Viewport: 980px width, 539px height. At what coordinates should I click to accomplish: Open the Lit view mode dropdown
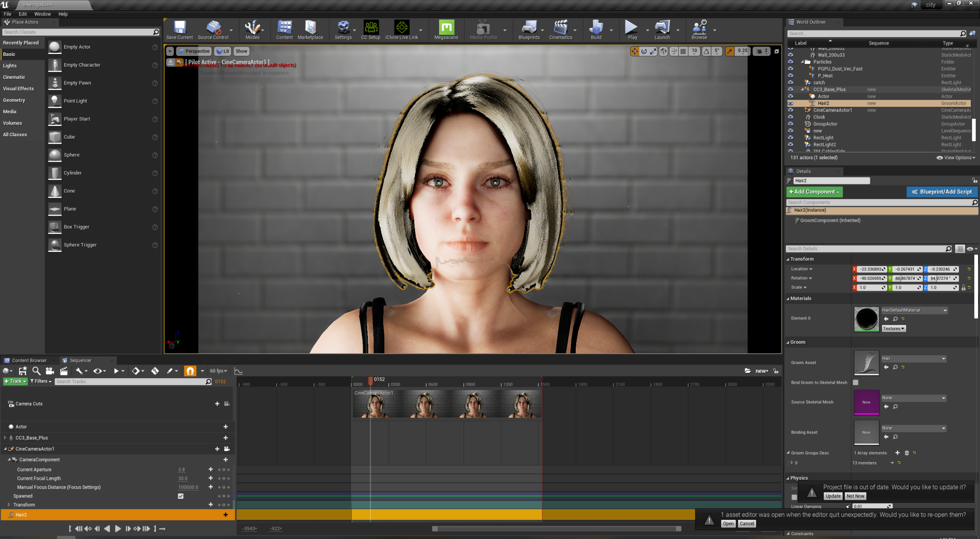[x=223, y=51]
